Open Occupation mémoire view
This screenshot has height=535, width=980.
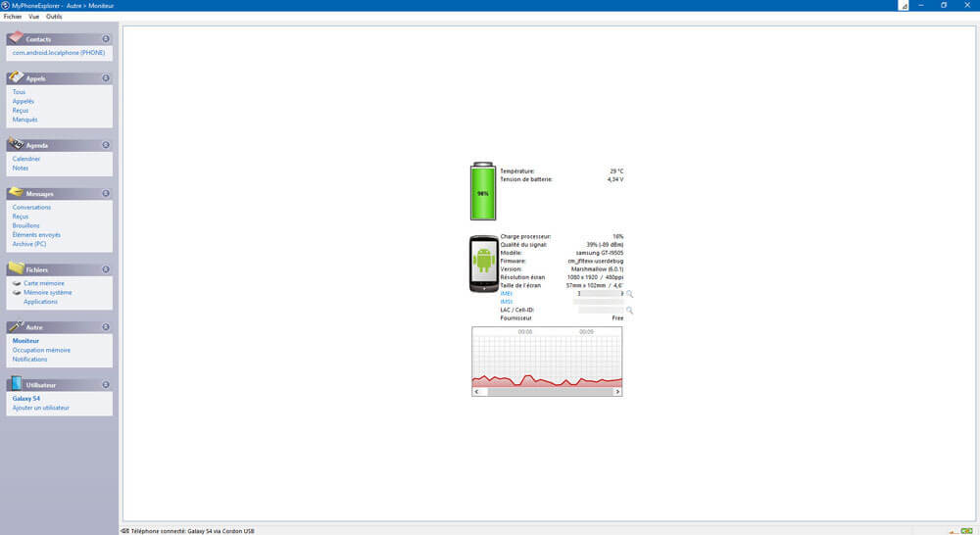click(41, 350)
